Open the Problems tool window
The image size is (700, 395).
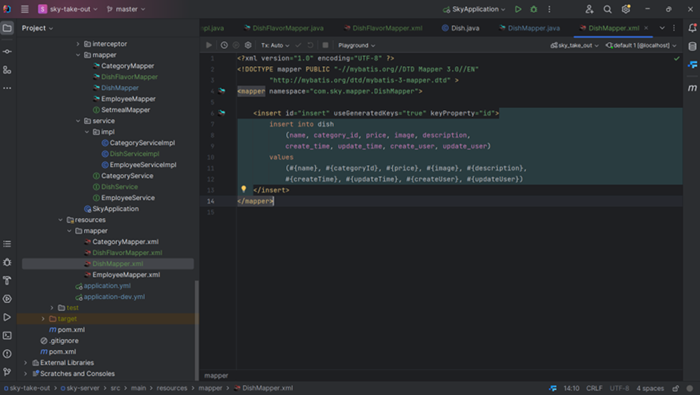point(7,354)
